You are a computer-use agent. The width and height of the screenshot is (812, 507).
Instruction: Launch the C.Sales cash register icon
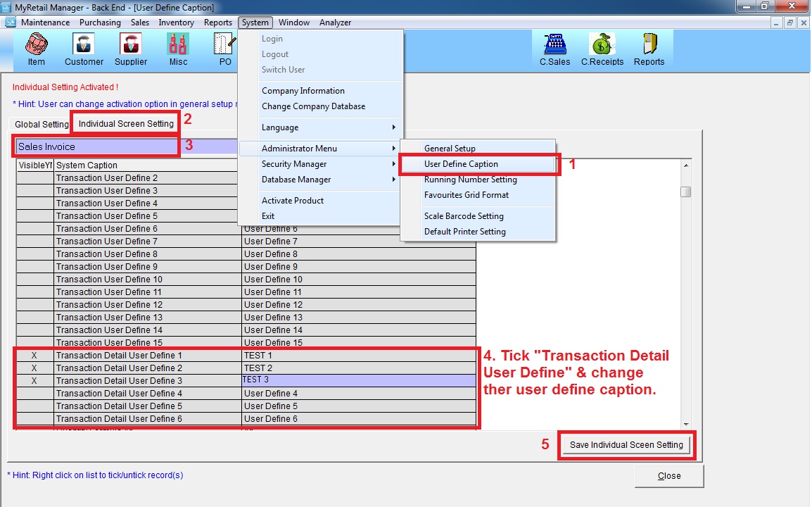554,49
